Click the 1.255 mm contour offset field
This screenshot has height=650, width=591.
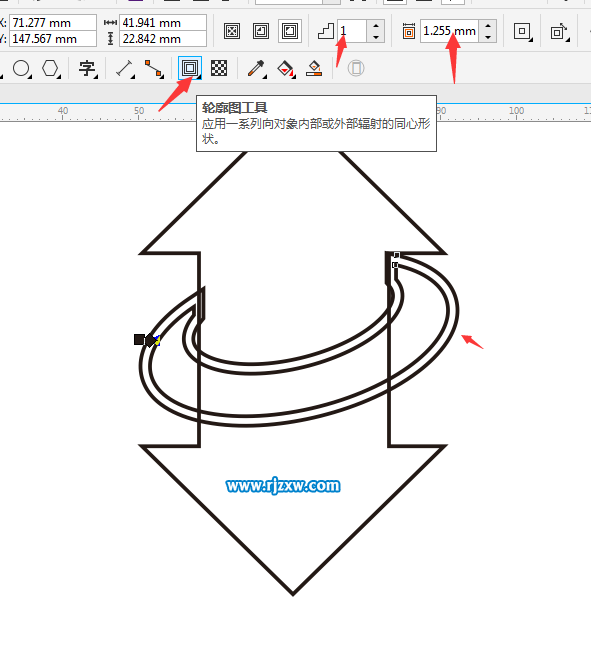click(x=450, y=31)
